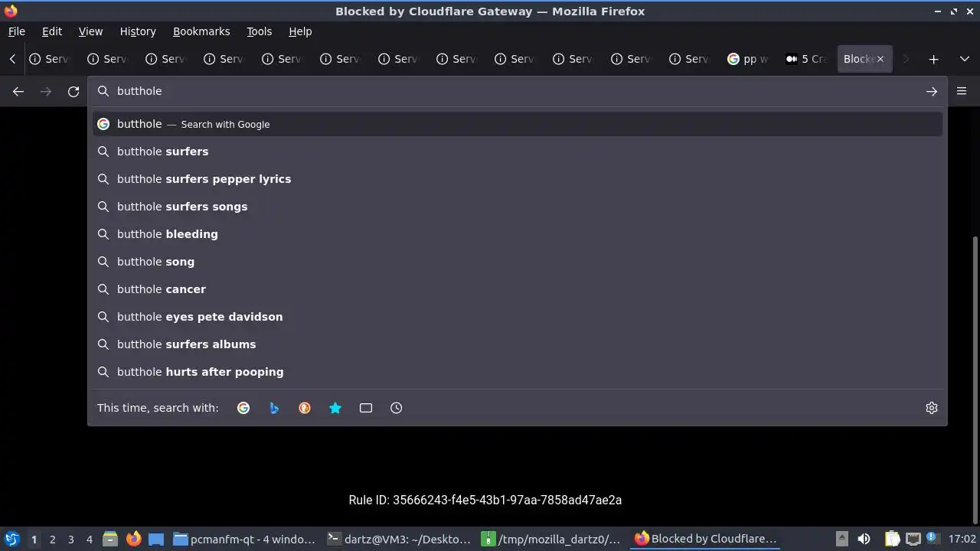Launch Firefox from the taskbar quick-launch icon
Viewport: 980px width, 551px height.
point(133,539)
